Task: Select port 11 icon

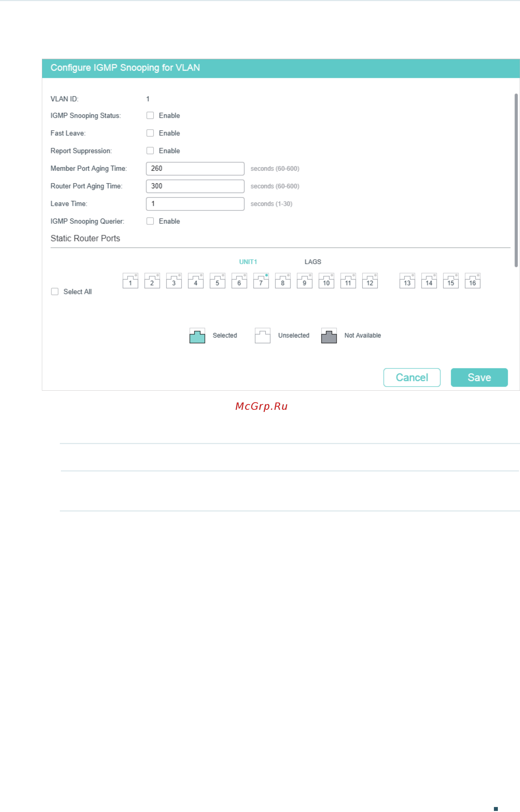Action: click(x=348, y=281)
